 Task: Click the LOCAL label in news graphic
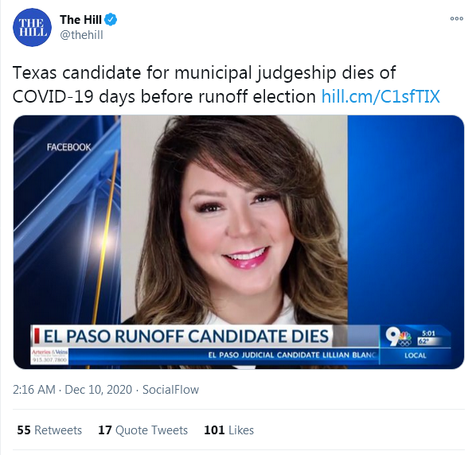(x=416, y=356)
